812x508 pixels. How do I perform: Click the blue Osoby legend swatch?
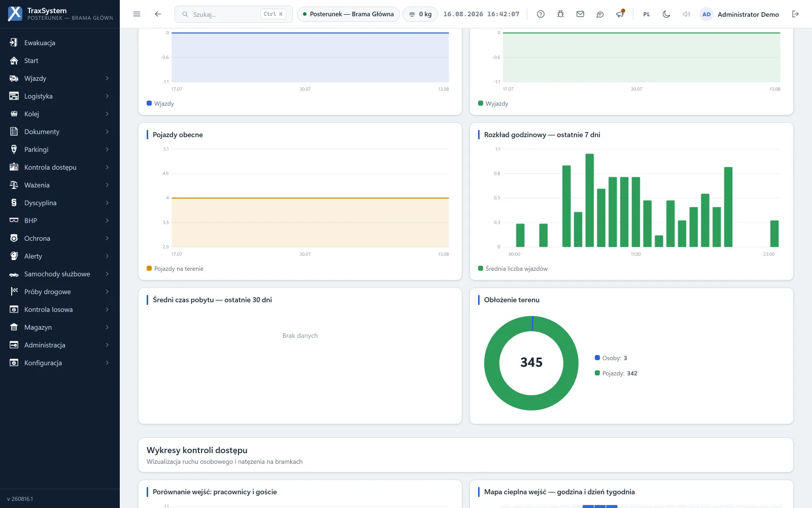(597, 358)
